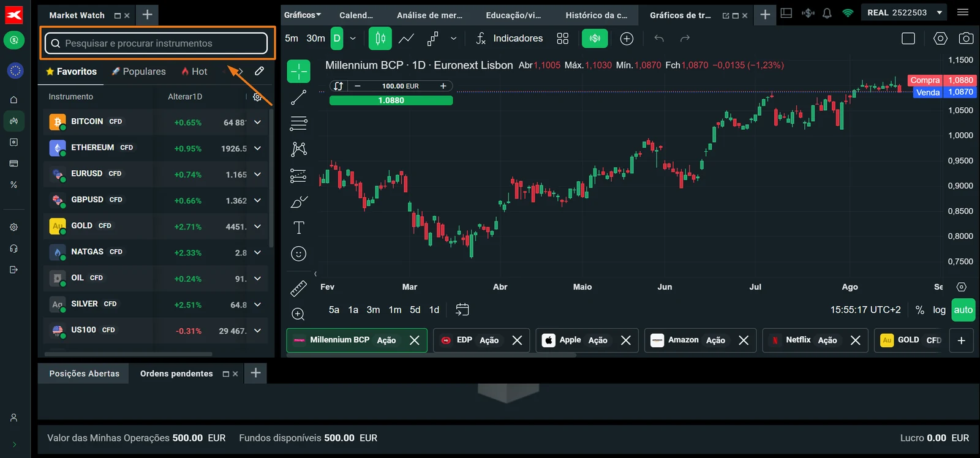Expand the GBPUSD row details
This screenshot has width=980, height=458.
(257, 200)
